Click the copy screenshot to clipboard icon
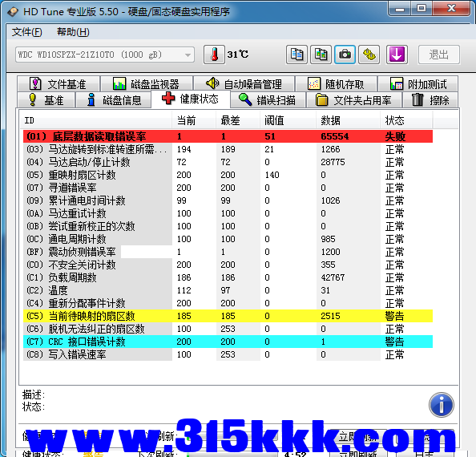The image size is (476, 457). point(321,55)
